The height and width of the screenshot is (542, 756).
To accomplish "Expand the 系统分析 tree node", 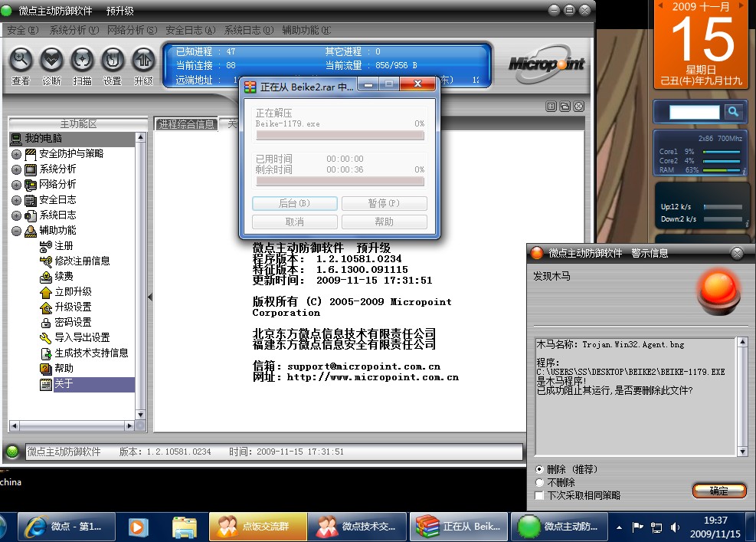I will [16, 170].
